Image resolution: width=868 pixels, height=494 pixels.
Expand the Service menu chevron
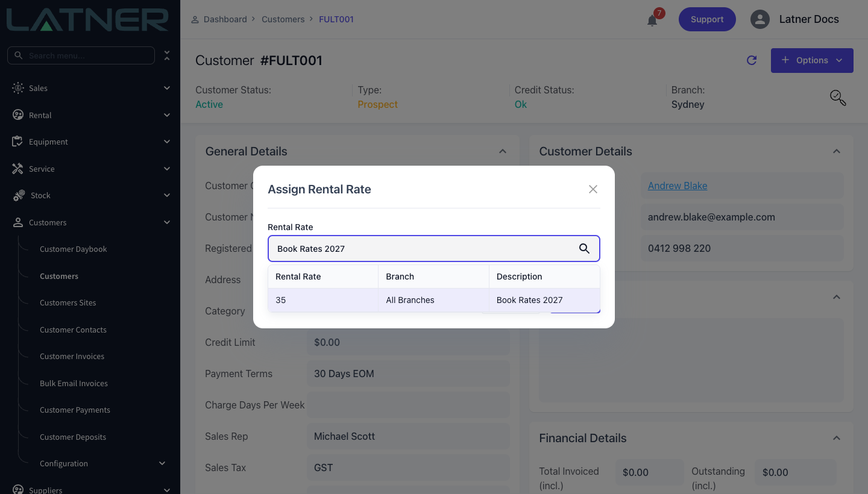(x=167, y=169)
